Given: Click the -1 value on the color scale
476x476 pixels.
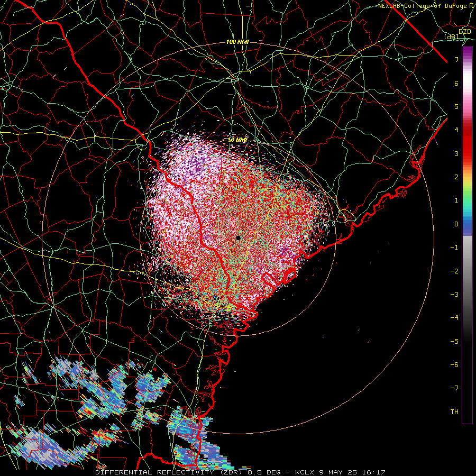Looking at the screenshot, I should 454,248.
